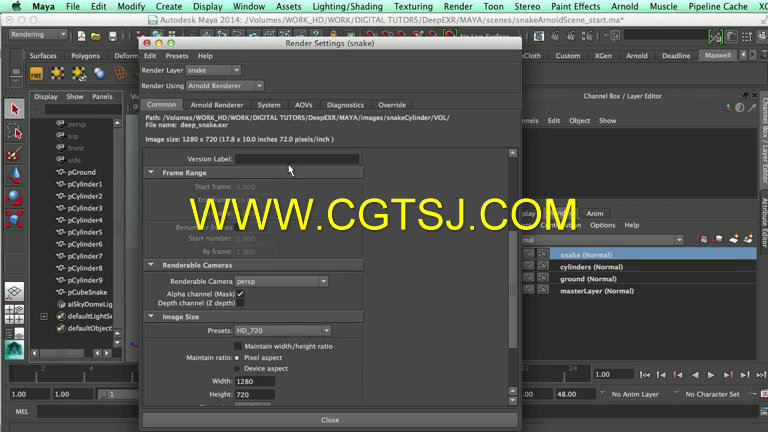Screen dimensions: 768x432
Task: Click the Render Settings vertical scrollbar
Action: pyautogui.click(x=512, y=289)
